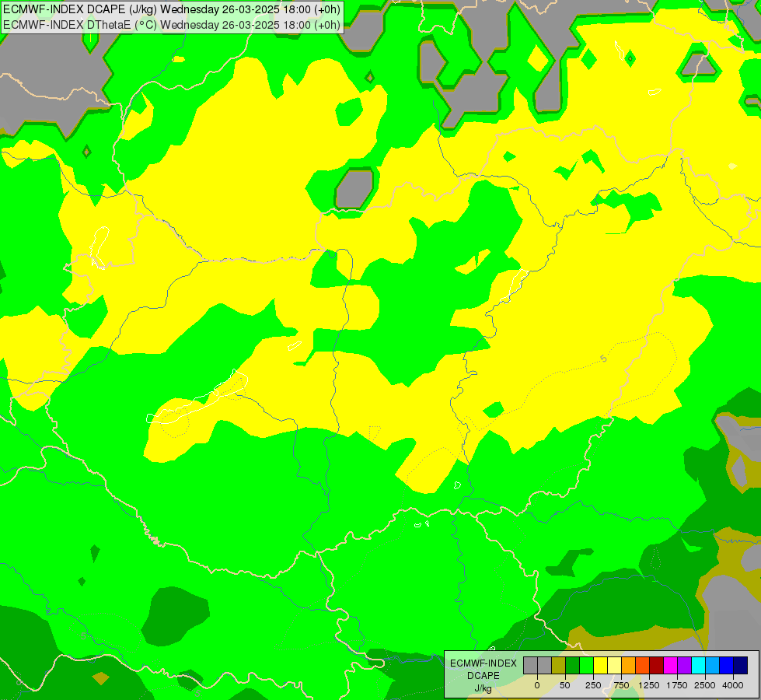Click the bright green legend swatch
761x700 pixels.
(x=587, y=665)
